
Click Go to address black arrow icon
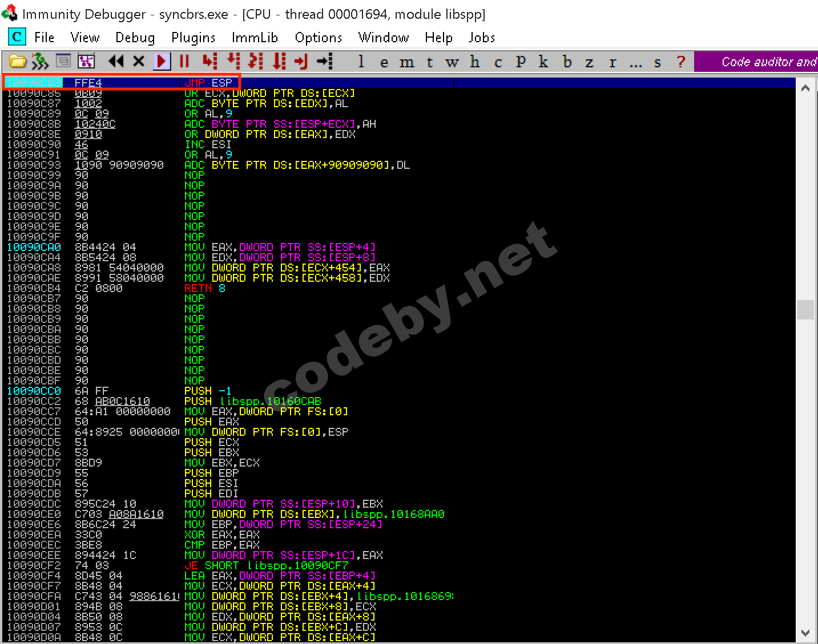[x=325, y=61]
